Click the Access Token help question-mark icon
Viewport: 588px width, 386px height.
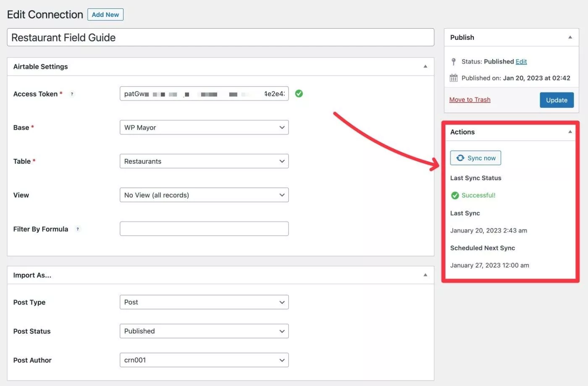coord(72,94)
